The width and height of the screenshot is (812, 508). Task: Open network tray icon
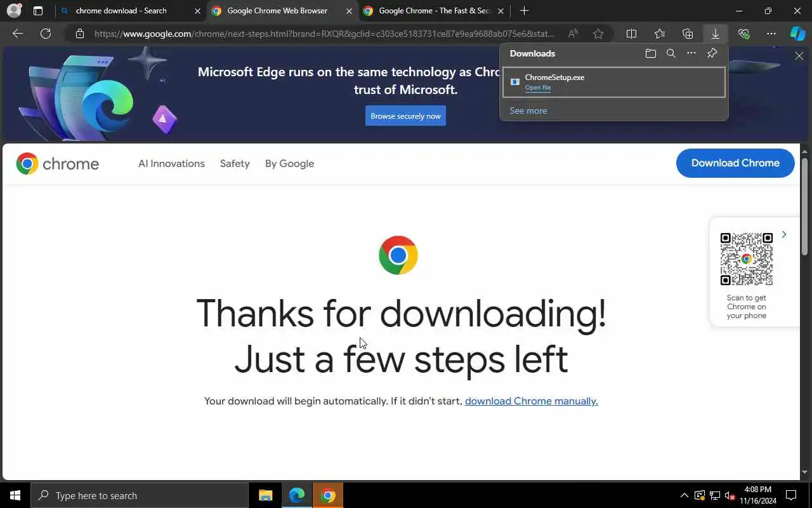click(714, 495)
